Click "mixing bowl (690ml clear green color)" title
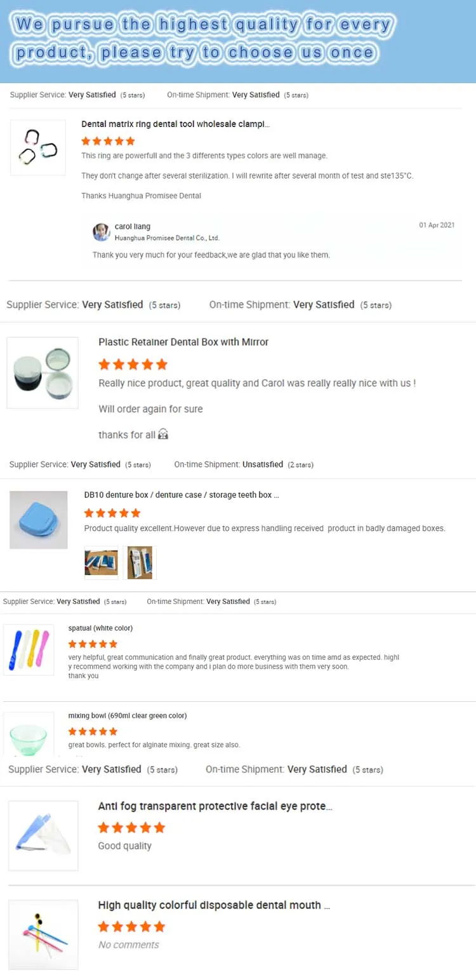The height and width of the screenshot is (980, 476). (x=128, y=716)
